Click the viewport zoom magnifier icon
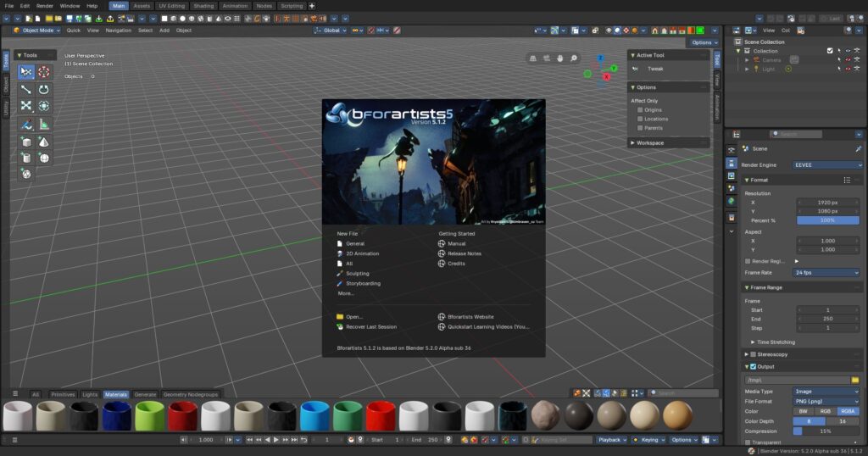Viewport: 868px width, 456px height. (x=574, y=58)
